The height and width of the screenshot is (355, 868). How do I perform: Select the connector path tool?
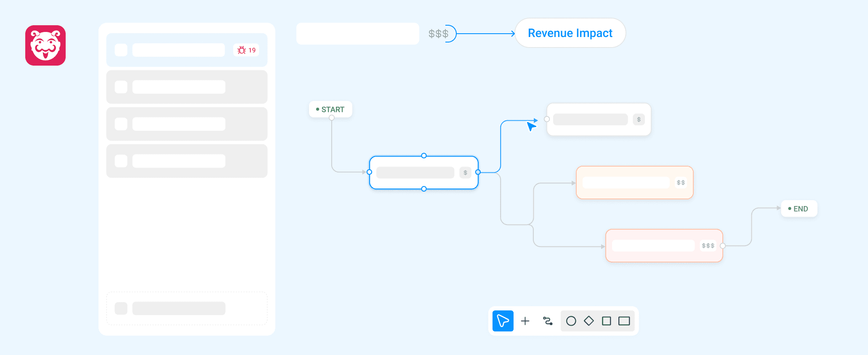[x=548, y=321]
